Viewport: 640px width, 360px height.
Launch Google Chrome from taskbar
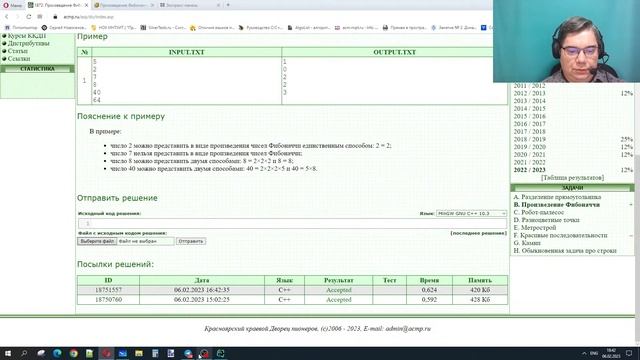pyautogui.click(x=73, y=353)
